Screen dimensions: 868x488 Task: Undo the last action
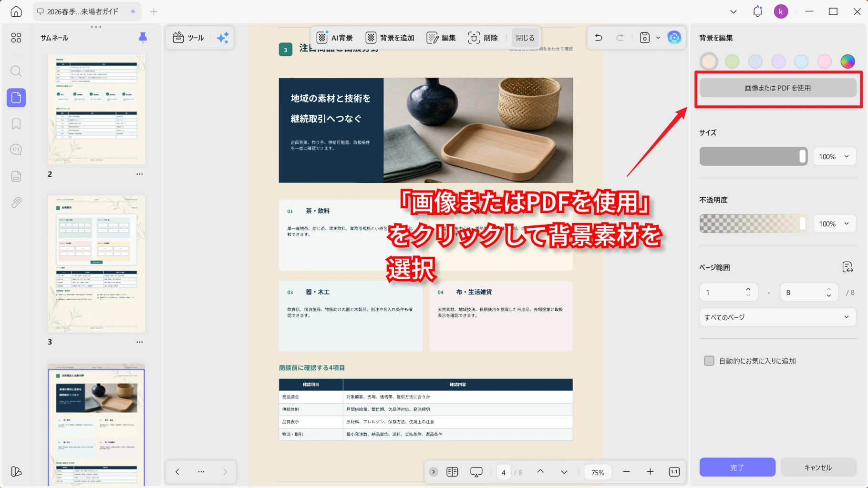coord(599,37)
